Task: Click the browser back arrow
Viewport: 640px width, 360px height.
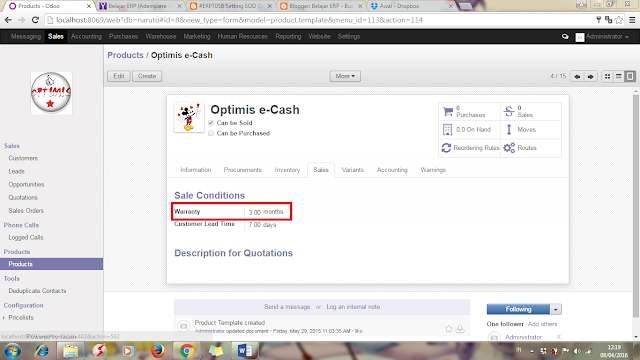Action: 8,20
